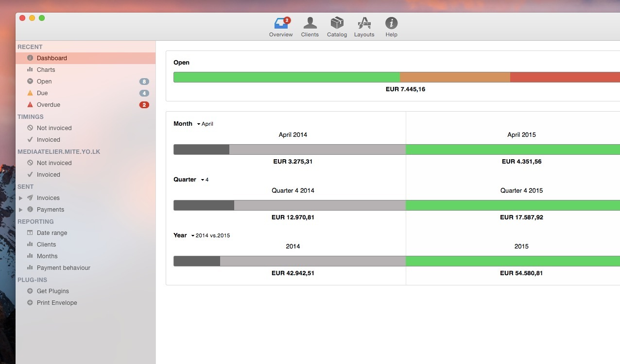Select the Date range report

(52, 232)
